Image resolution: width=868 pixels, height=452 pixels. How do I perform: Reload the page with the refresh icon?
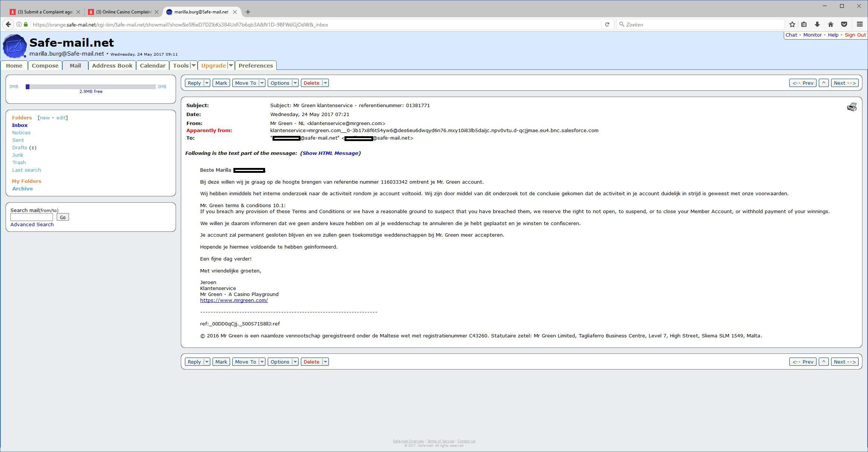click(607, 25)
